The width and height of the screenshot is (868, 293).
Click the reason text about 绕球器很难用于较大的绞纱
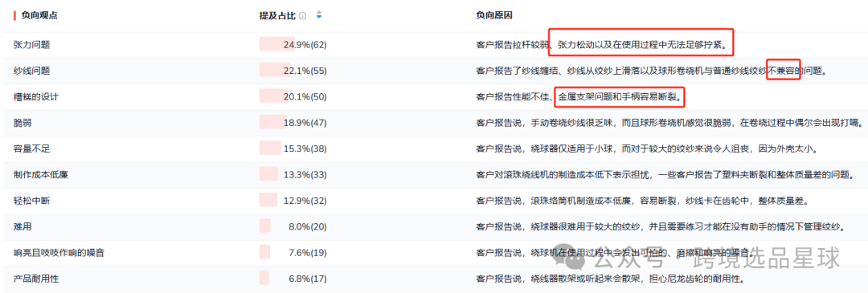click(661, 226)
